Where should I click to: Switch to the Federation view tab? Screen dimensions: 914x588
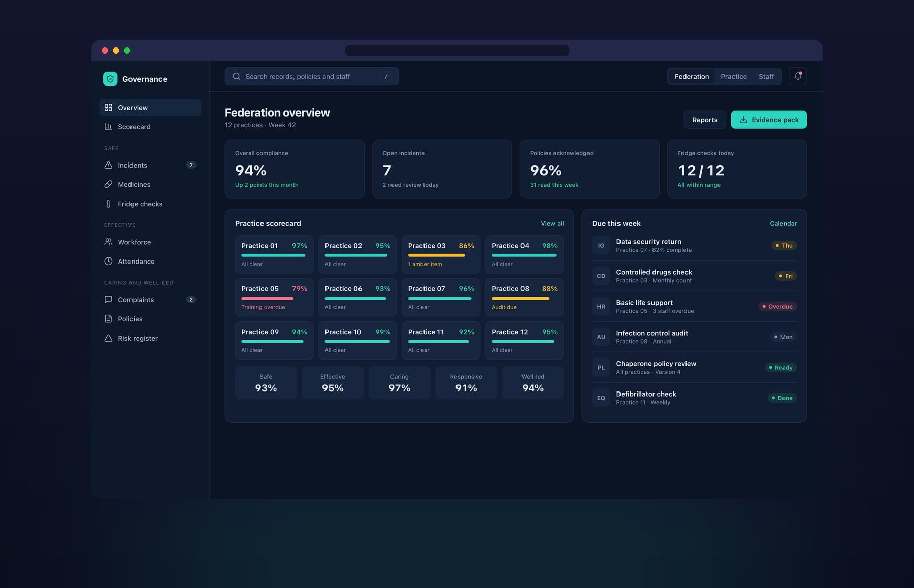tap(692, 76)
